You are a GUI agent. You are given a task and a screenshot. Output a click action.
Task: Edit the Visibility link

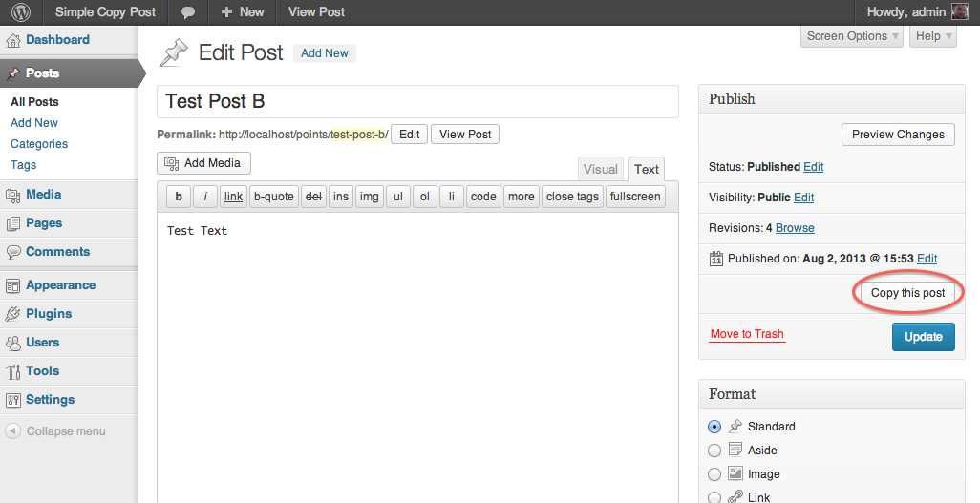pos(803,198)
